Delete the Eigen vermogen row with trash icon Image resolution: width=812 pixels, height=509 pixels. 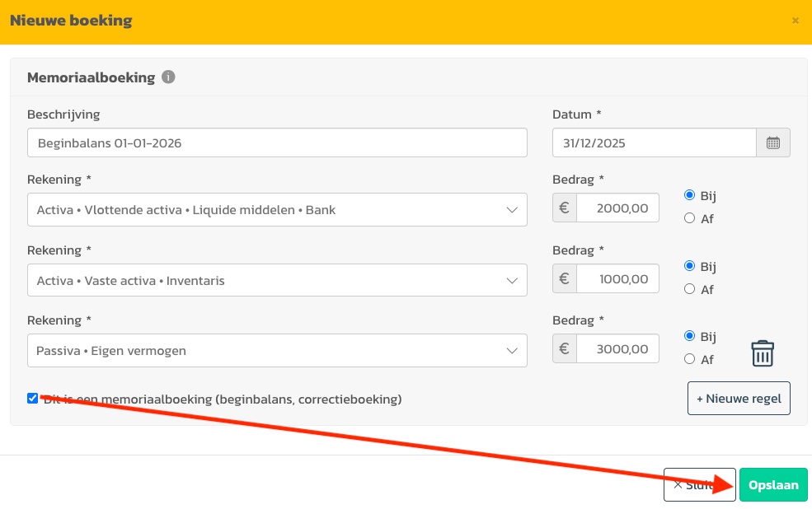tap(763, 353)
